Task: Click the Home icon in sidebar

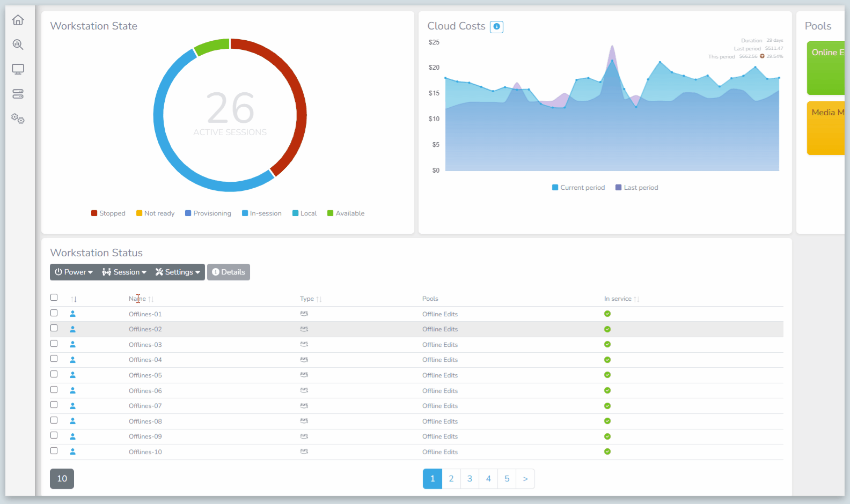Action: 18,20
